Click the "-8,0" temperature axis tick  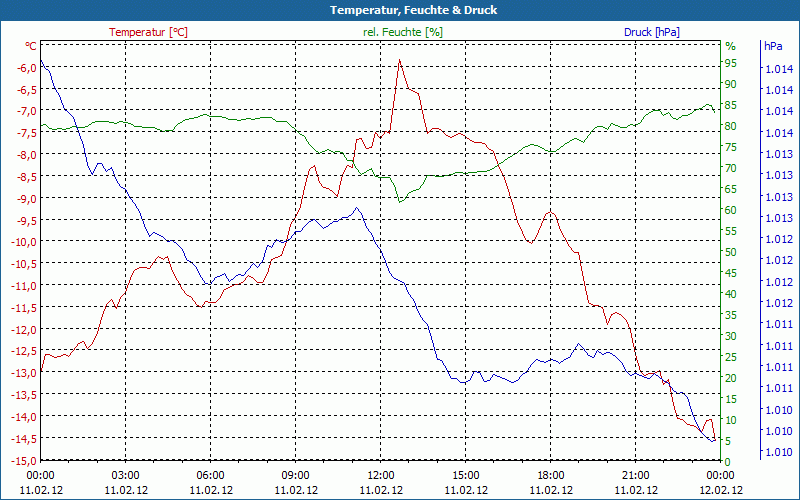click(x=26, y=155)
